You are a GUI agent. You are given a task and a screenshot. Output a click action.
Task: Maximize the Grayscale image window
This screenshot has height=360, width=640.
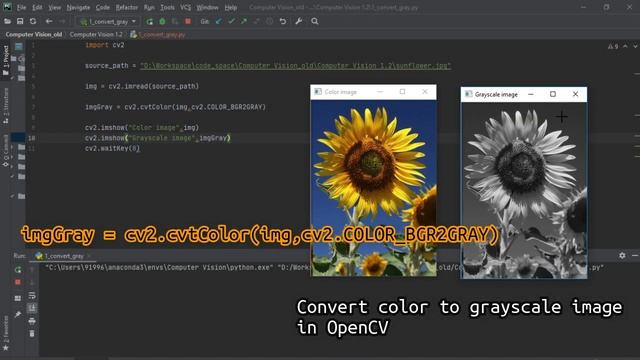pos(553,94)
